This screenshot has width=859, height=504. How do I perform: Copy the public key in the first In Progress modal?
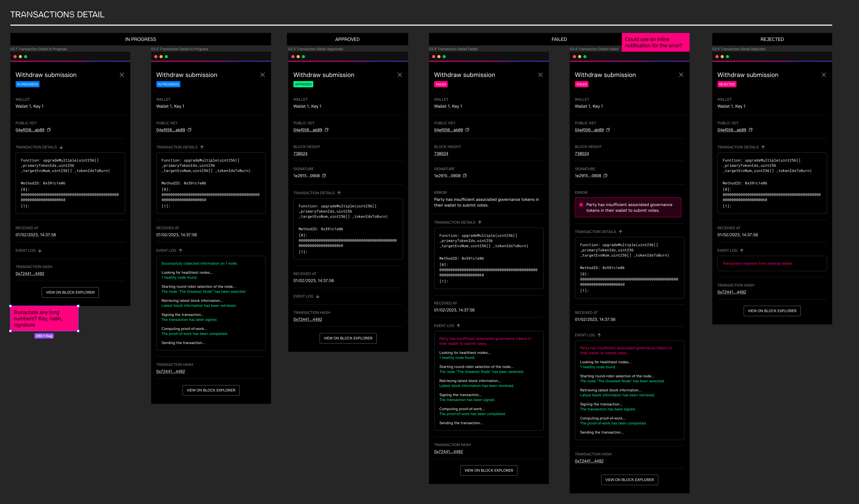(49, 130)
